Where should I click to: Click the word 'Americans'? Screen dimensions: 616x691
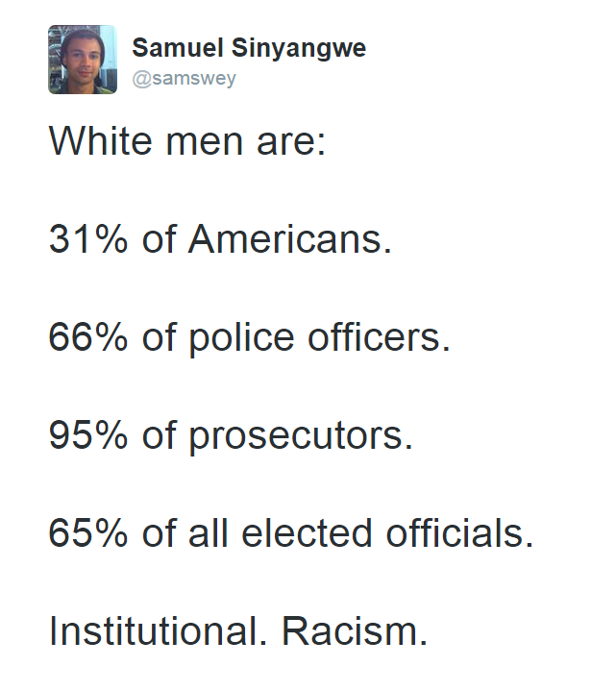285,239
